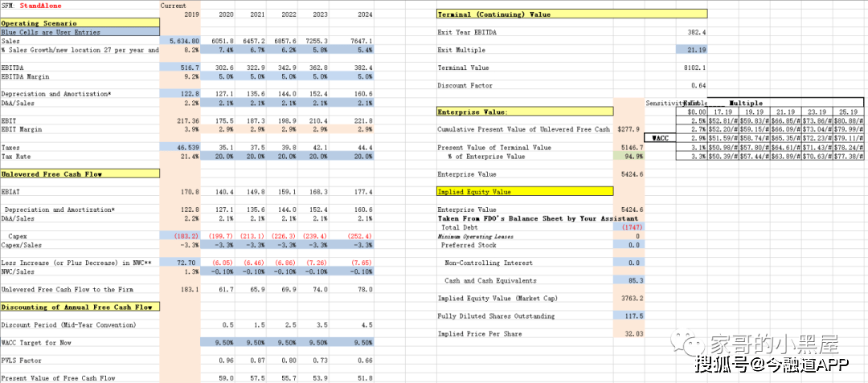Click Present Value of Free Cash Flow 59.0

[x=226, y=378]
